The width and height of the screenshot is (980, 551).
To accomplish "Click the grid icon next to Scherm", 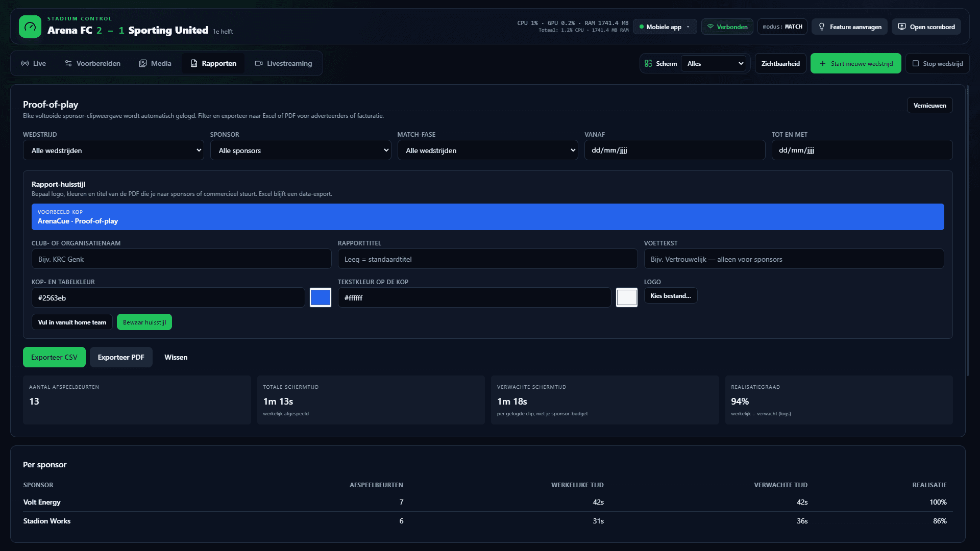I will pos(648,63).
